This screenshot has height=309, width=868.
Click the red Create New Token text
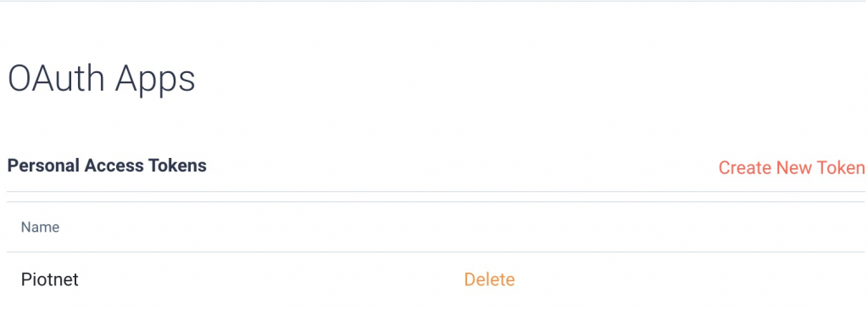792,167
